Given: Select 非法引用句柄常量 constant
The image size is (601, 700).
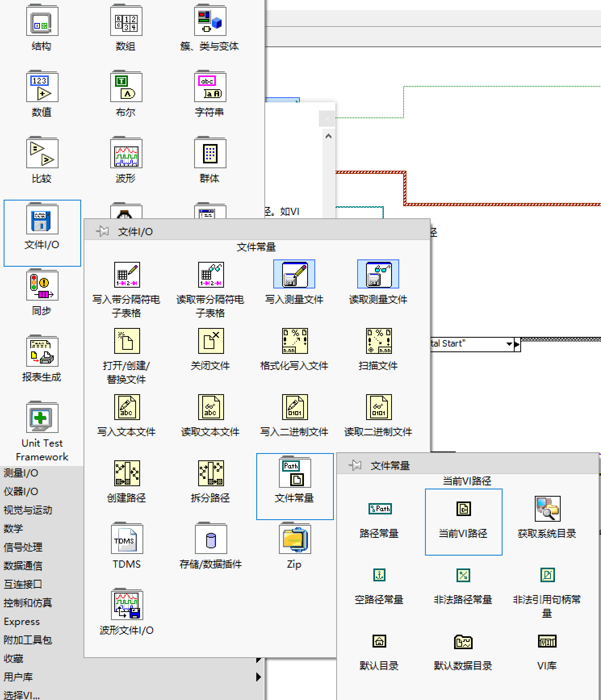Looking at the screenshot, I should 547,575.
